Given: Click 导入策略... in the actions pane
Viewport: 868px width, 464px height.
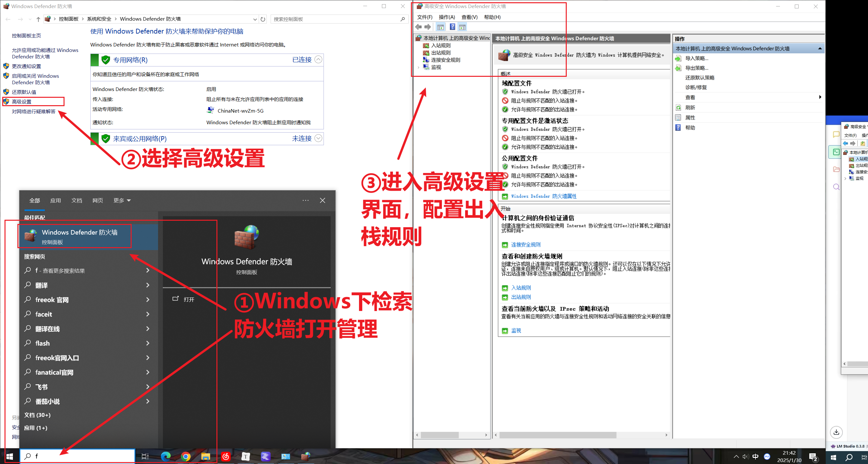Looking at the screenshot, I should click(x=696, y=58).
